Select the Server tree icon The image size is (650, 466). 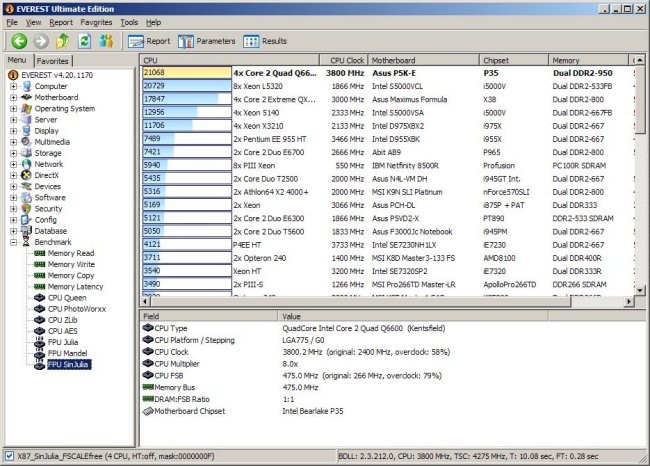[27, 119]
